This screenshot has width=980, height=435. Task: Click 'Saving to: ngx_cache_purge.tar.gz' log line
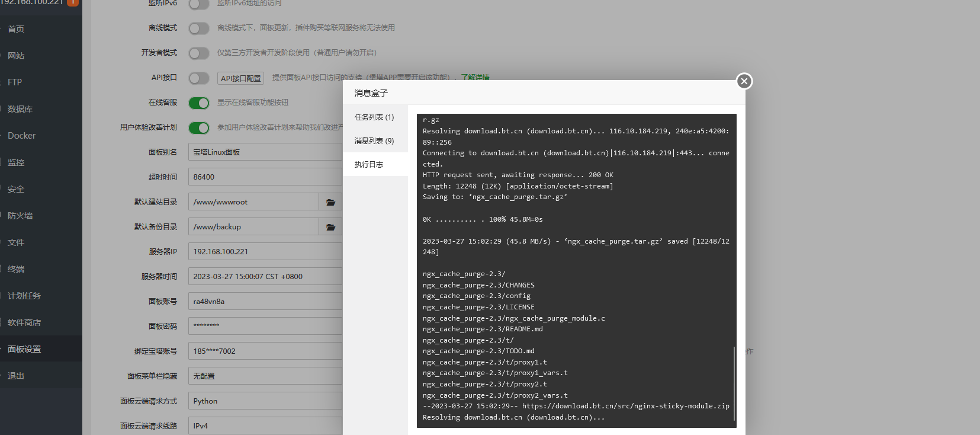coord(495,197)
